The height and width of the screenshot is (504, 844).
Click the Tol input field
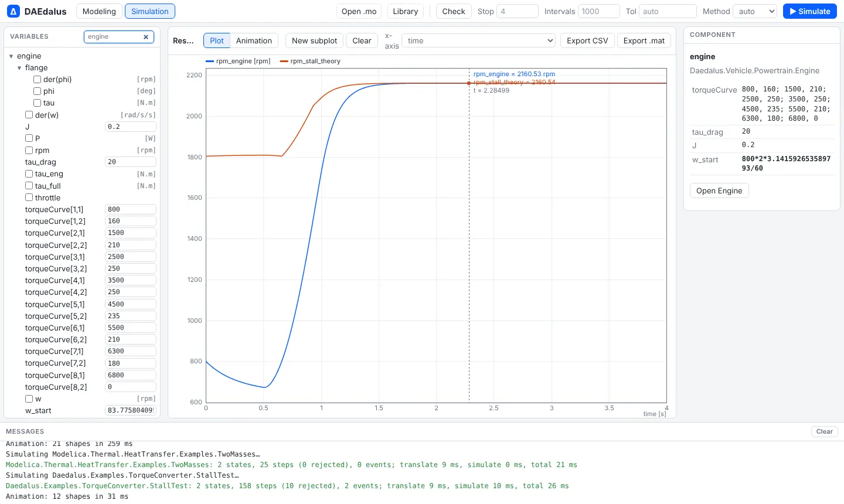click(668, 11)
